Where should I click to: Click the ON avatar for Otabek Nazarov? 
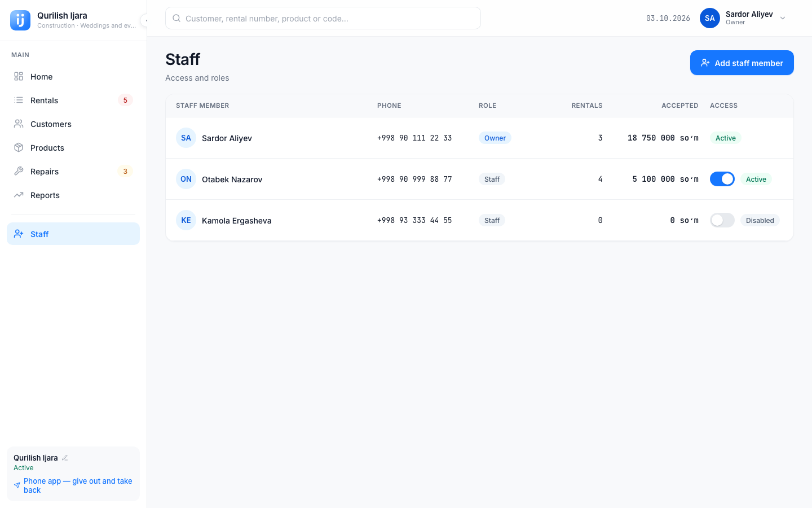[186, 179]
